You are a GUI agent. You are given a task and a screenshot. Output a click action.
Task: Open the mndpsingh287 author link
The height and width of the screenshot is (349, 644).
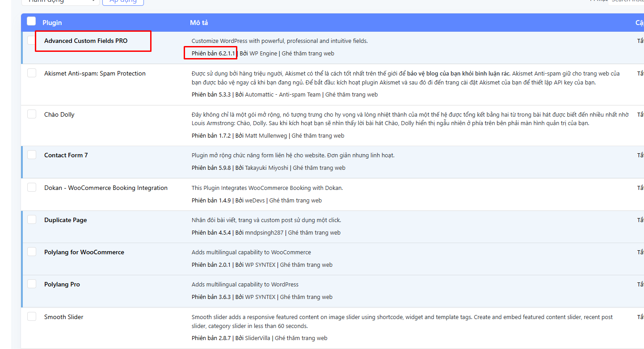coord(265,233)
